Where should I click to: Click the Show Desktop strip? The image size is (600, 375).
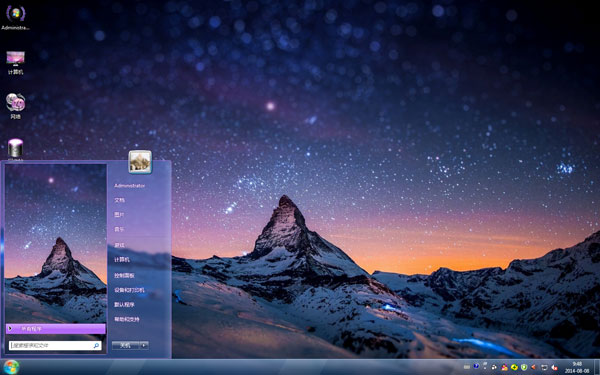[x=597, y=367]
